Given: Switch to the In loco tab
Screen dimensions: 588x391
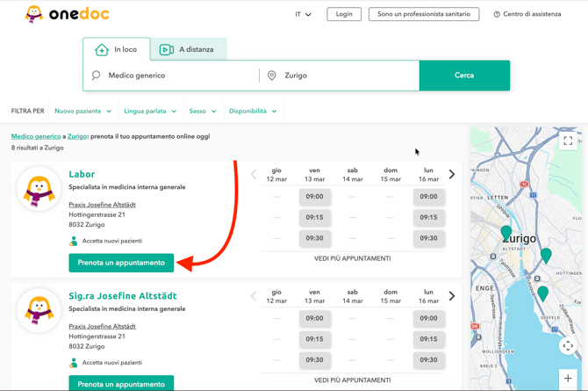Looking at the screenshot, I should (x=117, y=50).
